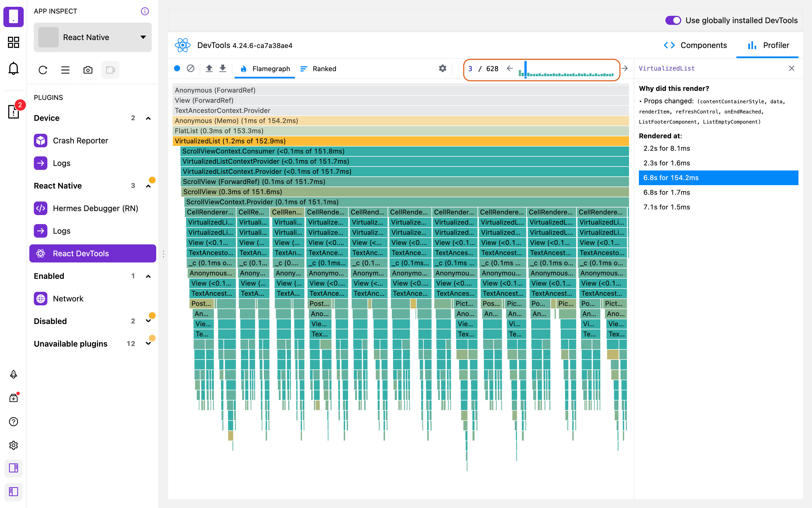Collapse the Device plugins section
812x508 pixels.
coord(148,118)
